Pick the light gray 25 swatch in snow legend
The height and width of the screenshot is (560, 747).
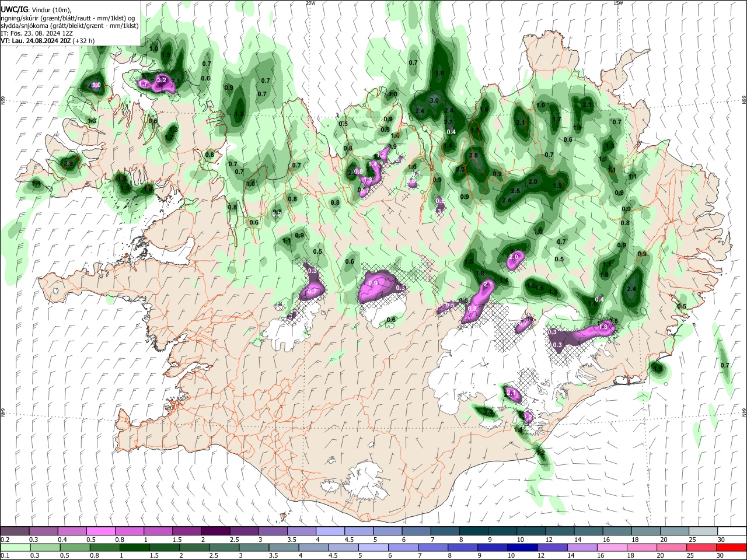coord(703,531)
